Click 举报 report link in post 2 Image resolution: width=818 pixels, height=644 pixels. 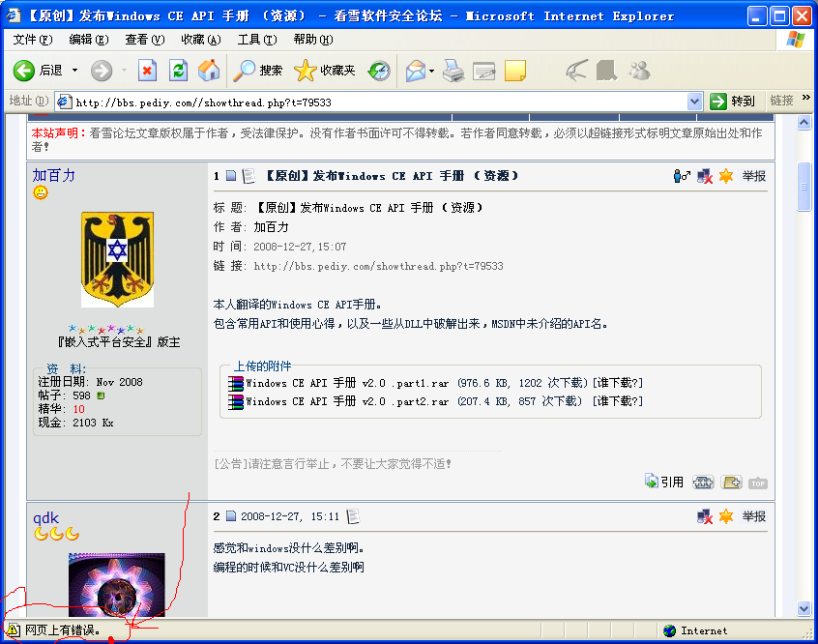754,516
